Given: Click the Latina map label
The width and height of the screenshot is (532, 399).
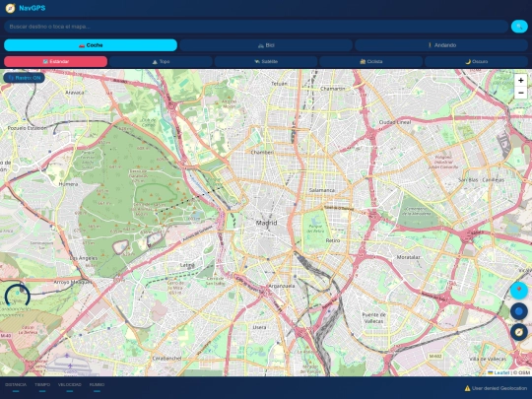Looking at the screenshot, I should point(187,265).
